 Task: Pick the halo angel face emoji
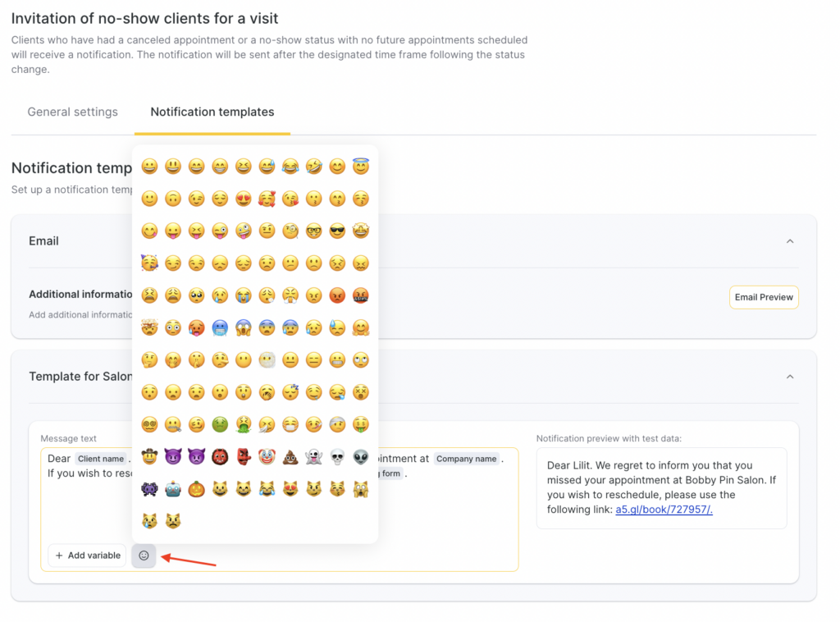click(x=361, y=167)
